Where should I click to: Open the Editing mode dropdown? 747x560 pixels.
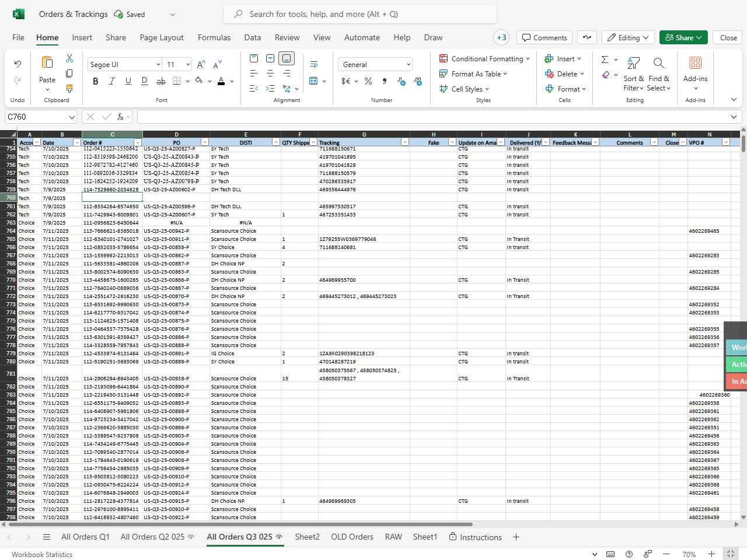[x=628, y=37]
